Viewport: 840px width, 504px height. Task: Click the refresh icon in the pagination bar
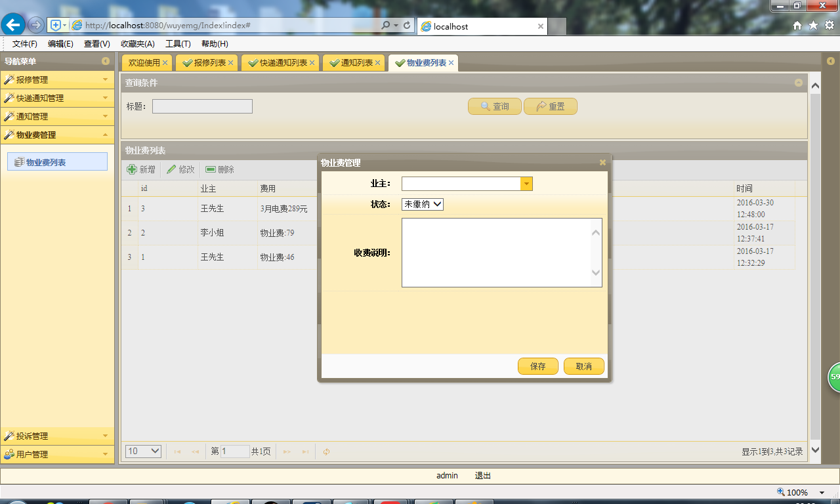[325, 451]
